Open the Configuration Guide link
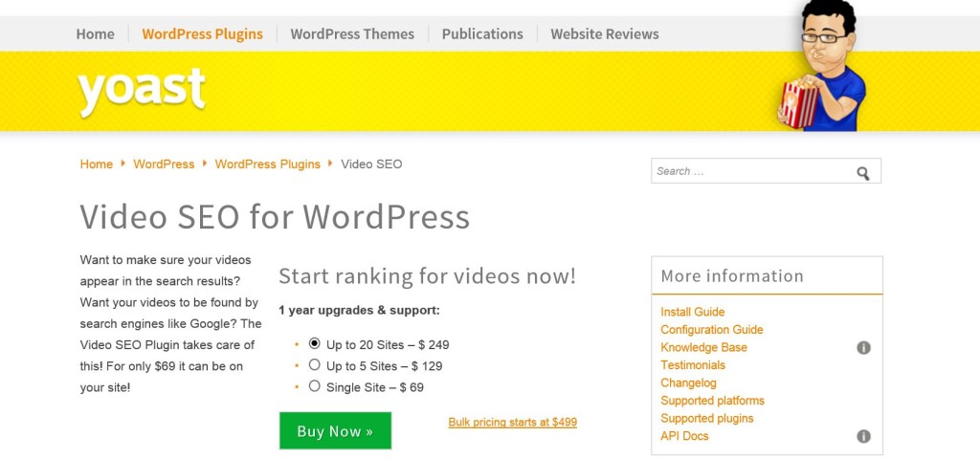The height and width of the screenshot is (459, 980). pos(712,330)
